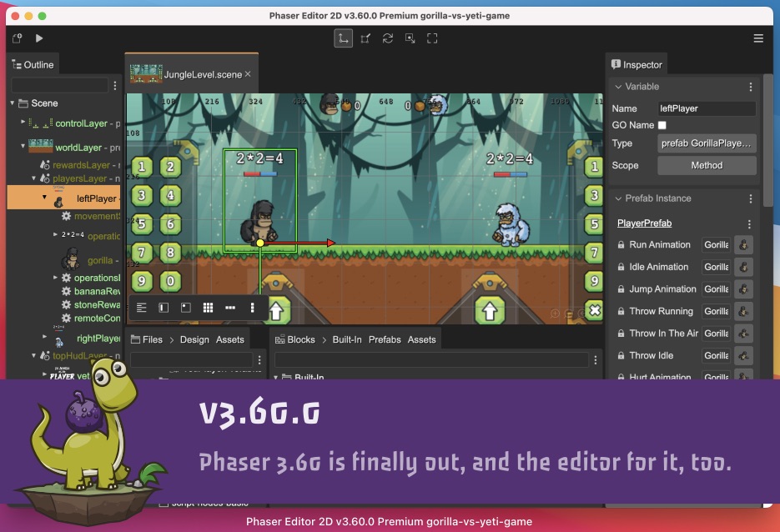
Task: Click the leftmost alignment icon in the scene toolbar
Action: pyautogui.click(x=141, y=307)
